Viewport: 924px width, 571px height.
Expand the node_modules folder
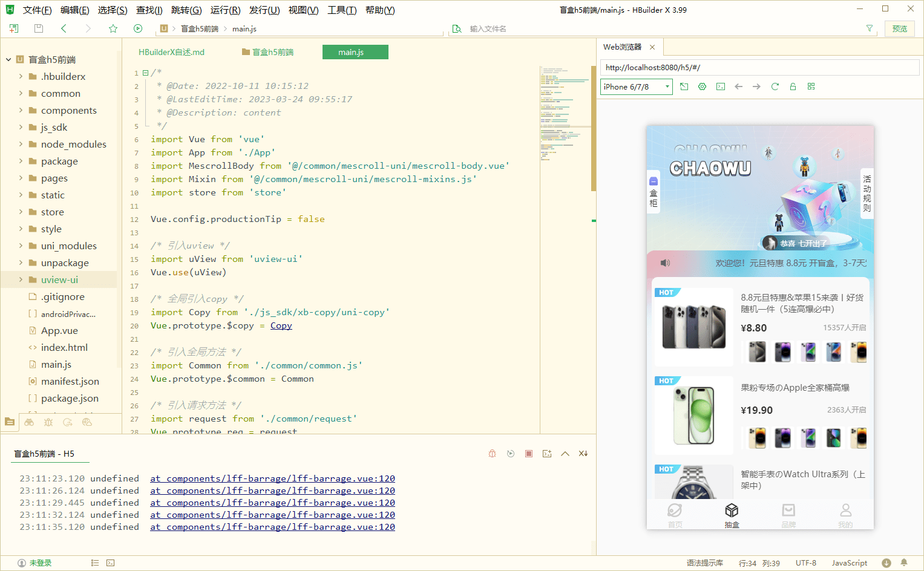click(21, 144)
